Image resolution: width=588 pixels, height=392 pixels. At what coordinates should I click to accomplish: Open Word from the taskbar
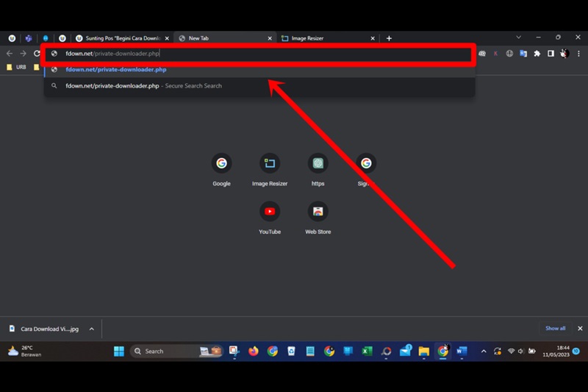coord(462,352)
